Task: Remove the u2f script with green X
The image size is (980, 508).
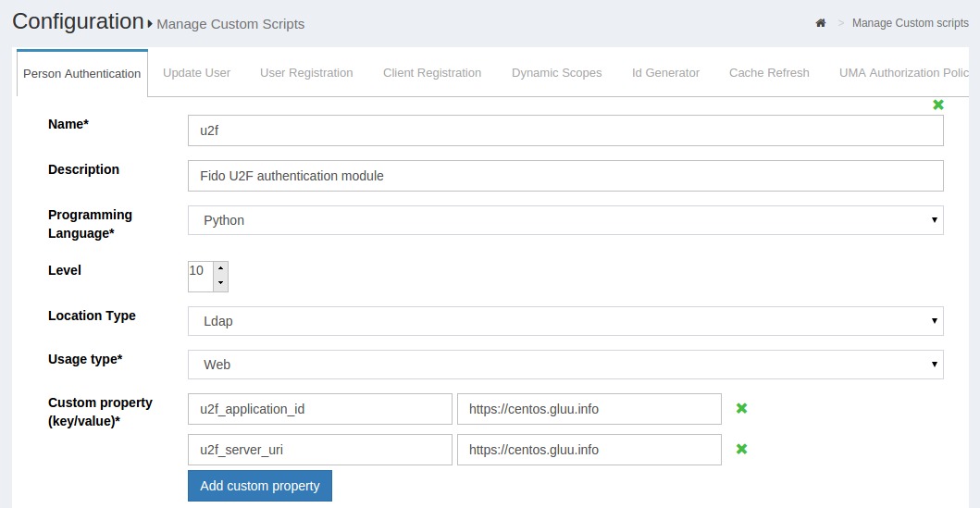Action: pos(938,105)
